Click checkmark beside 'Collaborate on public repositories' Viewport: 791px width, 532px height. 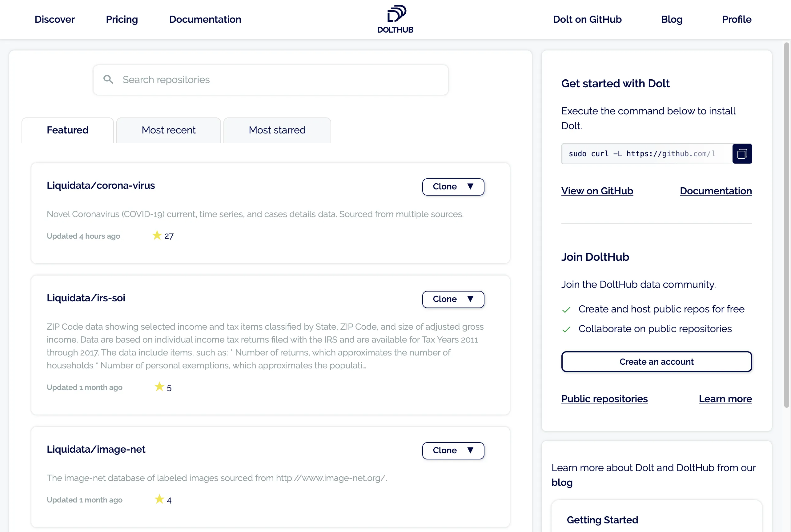tap(566, 329)
